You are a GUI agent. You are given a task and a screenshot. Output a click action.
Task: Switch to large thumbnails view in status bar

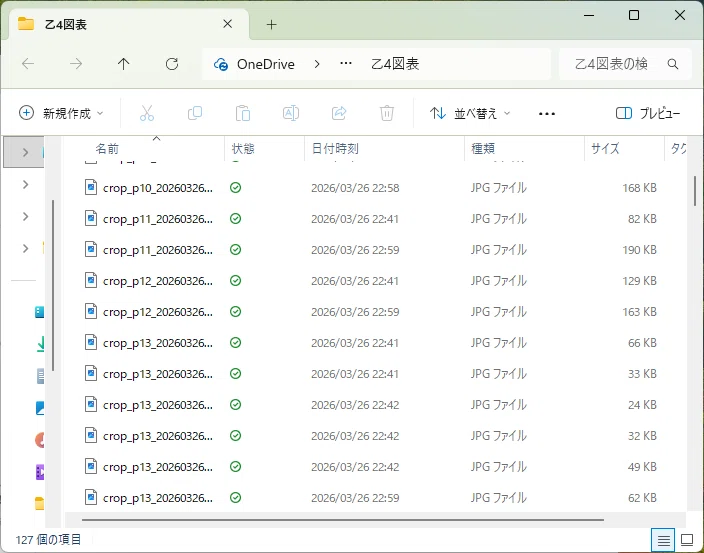(687, 540)
